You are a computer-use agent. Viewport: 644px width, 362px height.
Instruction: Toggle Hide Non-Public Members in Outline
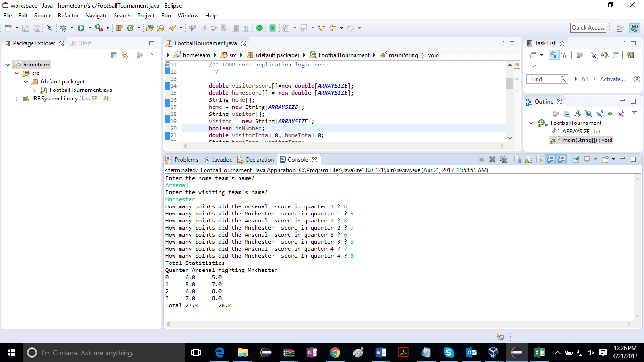(610, 114)
